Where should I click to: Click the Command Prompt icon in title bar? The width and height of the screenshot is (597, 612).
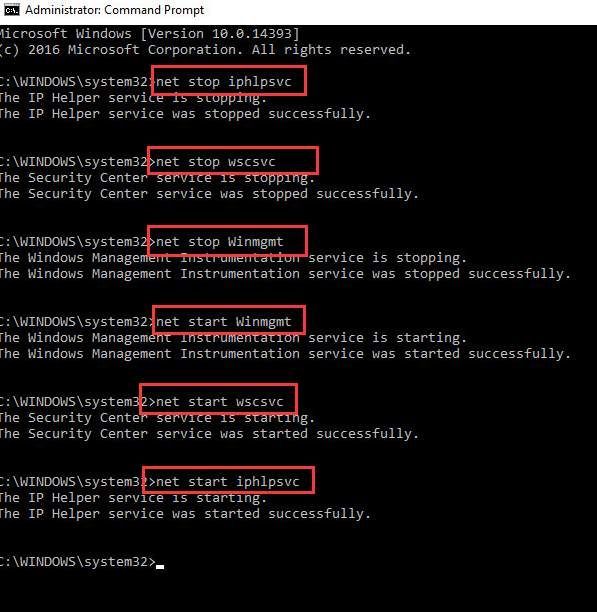[12, 10]
